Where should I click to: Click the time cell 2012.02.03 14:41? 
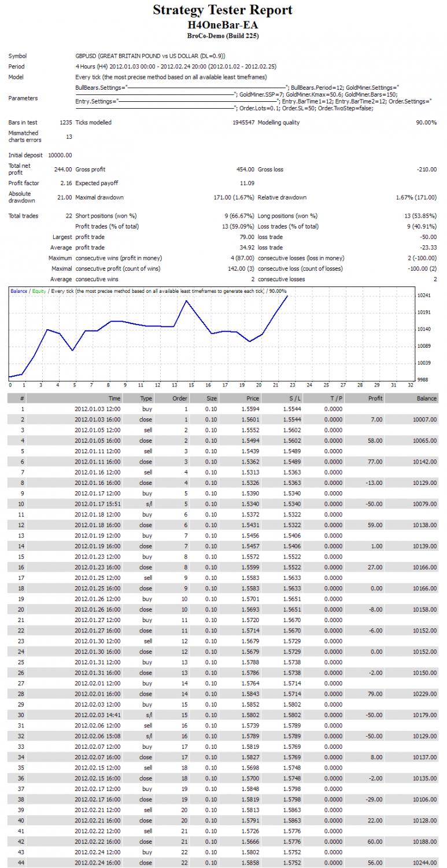pyautogui.click(x=98, y=715)
